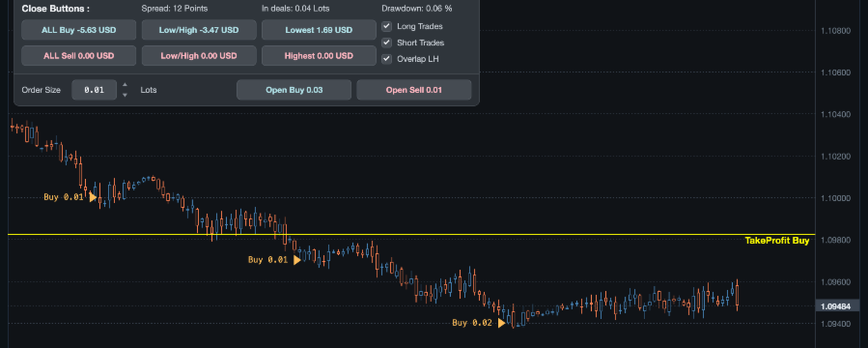Open Buy 0.03 position
The height and width of the screenshot is (348, 868).
click(x=294, y=90)
